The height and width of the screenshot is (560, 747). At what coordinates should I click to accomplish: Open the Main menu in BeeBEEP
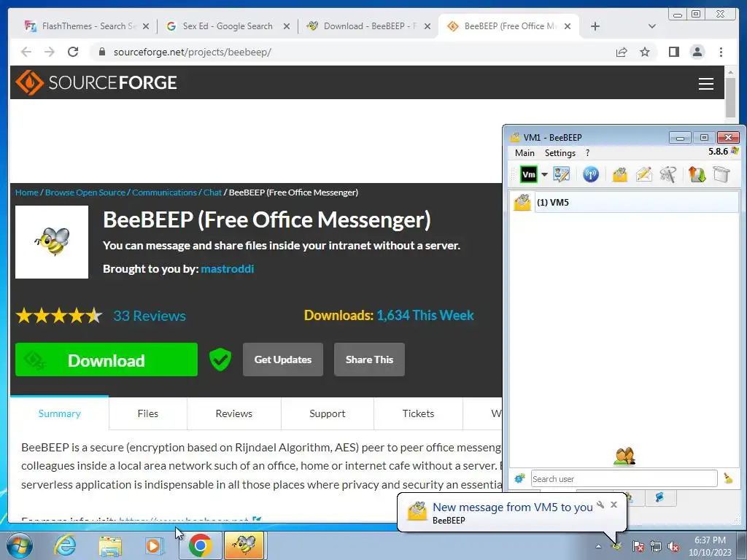[x=525, y=153]
